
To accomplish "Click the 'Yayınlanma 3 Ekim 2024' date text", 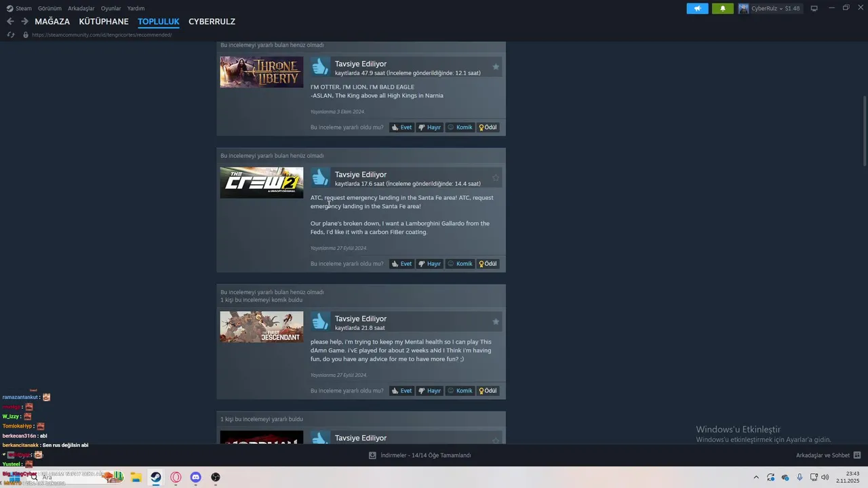I will (337, 112).
